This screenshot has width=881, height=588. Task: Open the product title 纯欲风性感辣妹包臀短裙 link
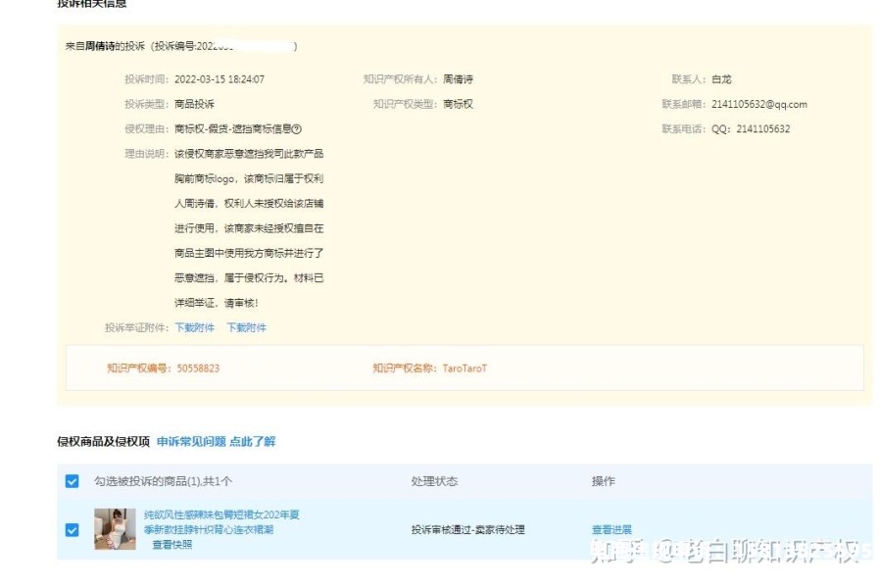click(221, 521)
